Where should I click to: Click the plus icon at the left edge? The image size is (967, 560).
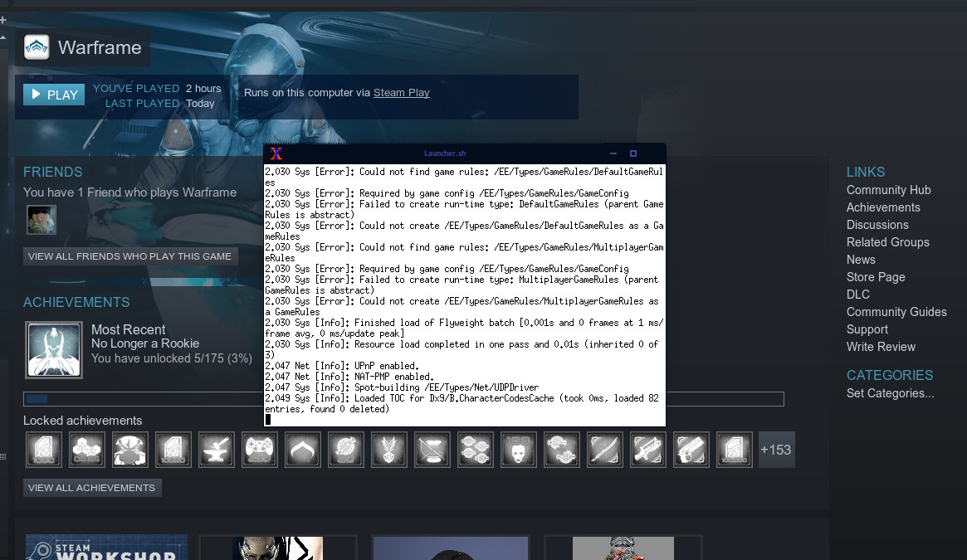tap(3, 21)
